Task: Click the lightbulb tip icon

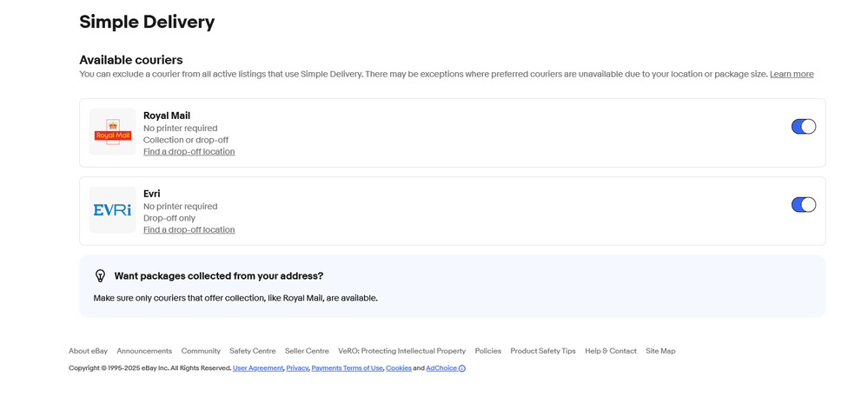Action: click(x=100, y=275)
